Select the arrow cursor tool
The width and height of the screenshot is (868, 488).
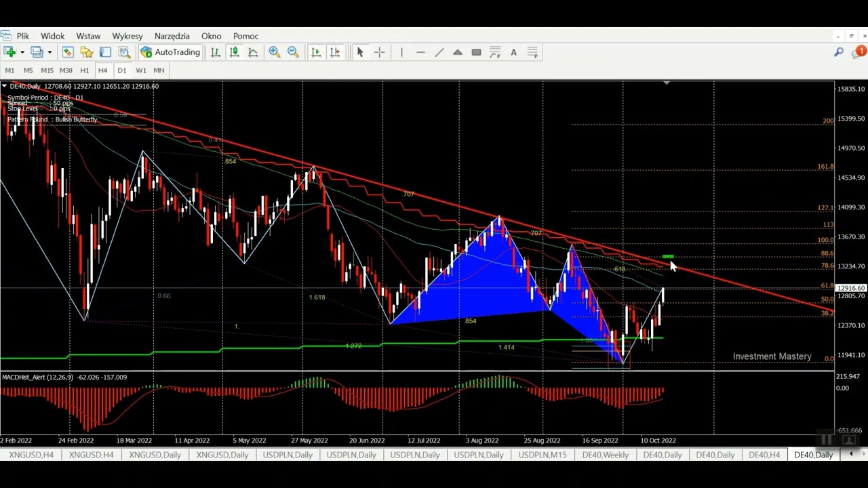pyautogui.click(x=360, y=52)
